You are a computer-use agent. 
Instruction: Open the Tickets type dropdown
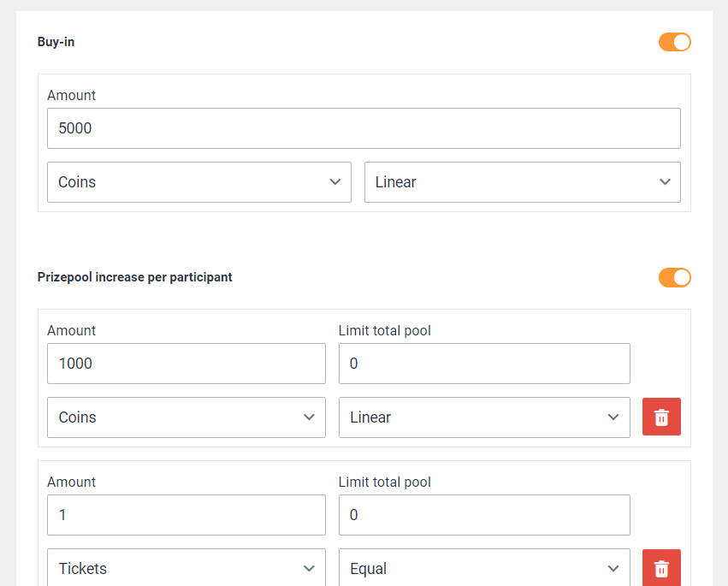[x=186, y=569]
